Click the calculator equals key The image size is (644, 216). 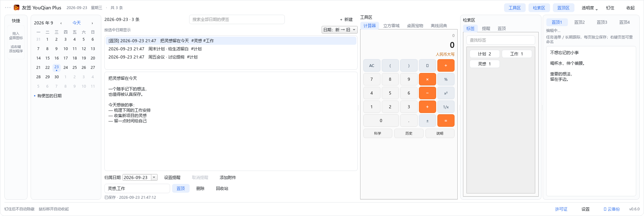tap(446, 121)
